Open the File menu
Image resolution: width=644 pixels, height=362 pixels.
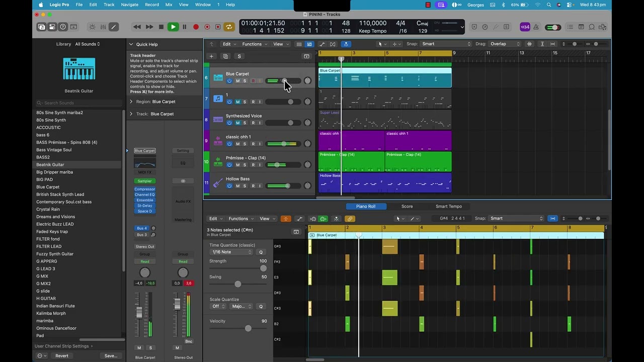pos(79,5)
